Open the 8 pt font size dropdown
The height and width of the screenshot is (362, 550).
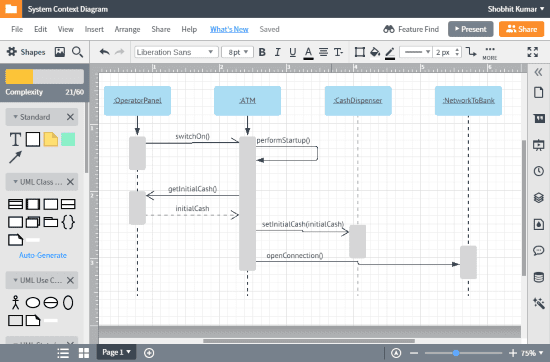(x=237, y=52)
